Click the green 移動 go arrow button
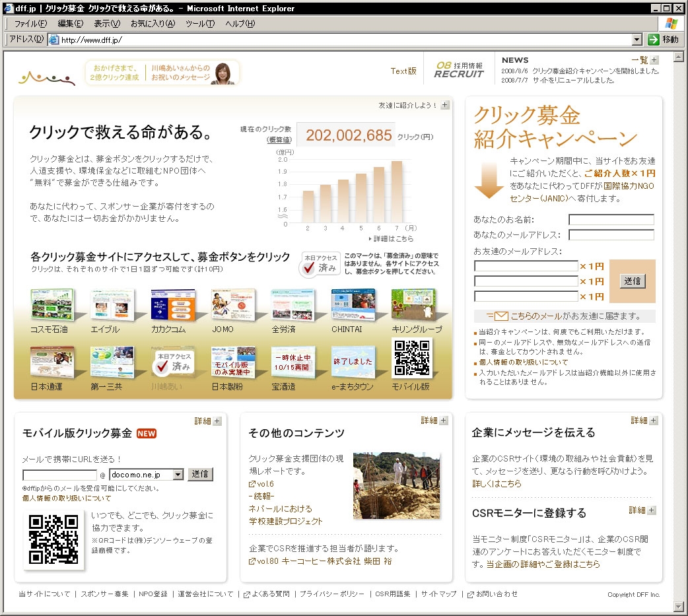Image resolution: width=688 pixels, height=616 pixels. point(654,40)
